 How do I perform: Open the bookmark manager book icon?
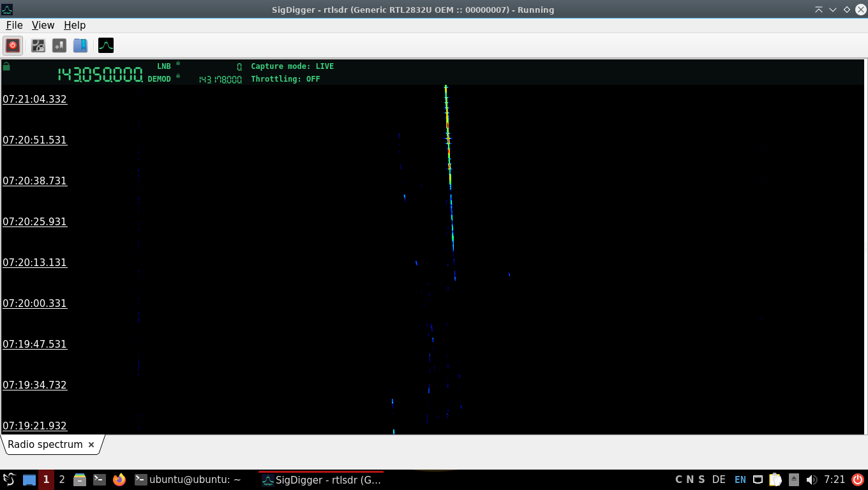pos(80,45)
